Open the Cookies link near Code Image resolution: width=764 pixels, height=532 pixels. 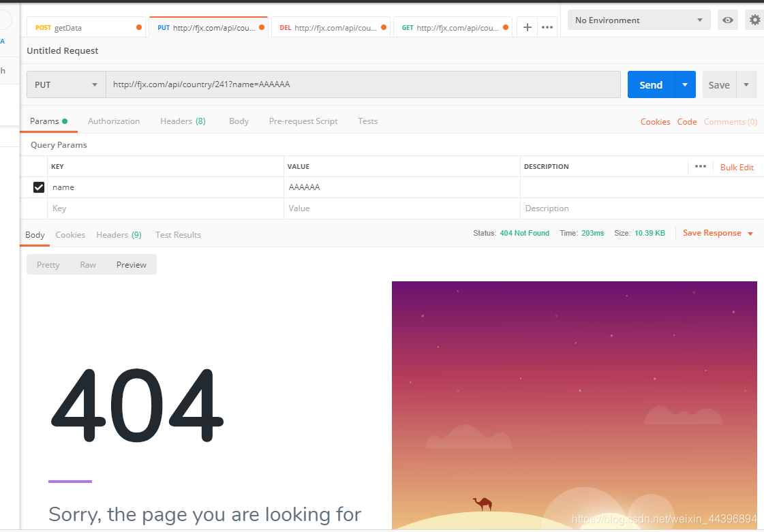[x=655, y=122]
